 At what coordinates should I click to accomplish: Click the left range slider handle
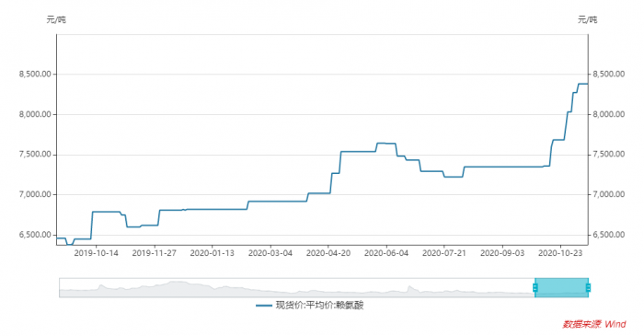[535, 287]
